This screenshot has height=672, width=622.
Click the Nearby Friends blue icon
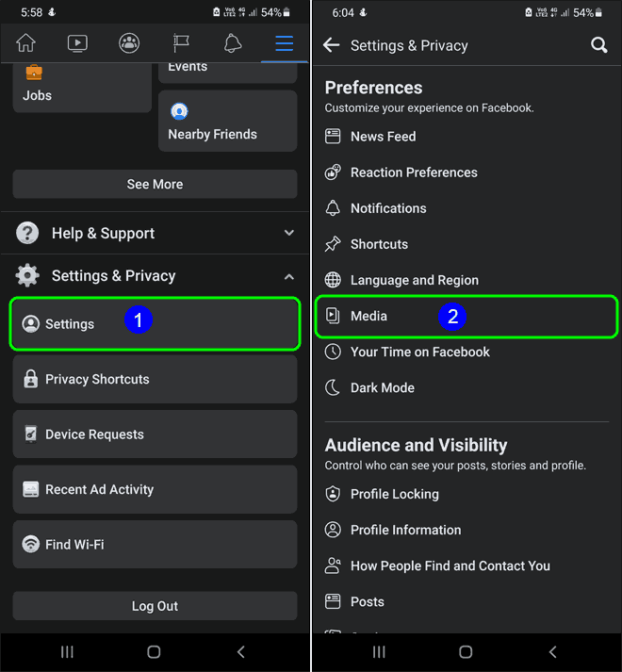pos(179,111)
